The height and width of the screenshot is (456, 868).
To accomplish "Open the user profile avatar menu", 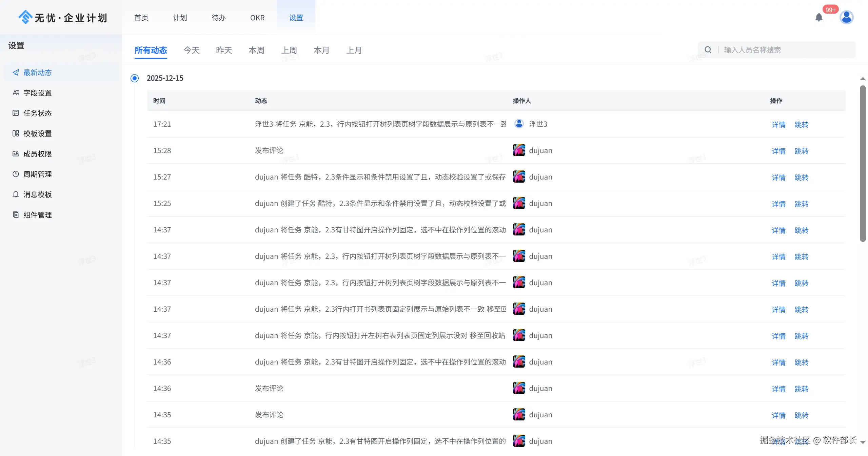I will pyautogui.click(x=846, y=17).
